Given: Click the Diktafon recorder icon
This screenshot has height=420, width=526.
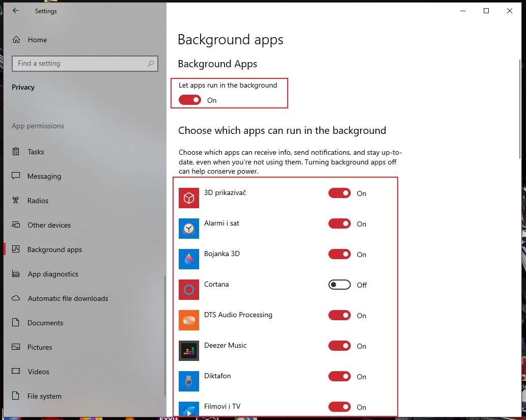Looking at the screenshot, I should pos(189,381).
